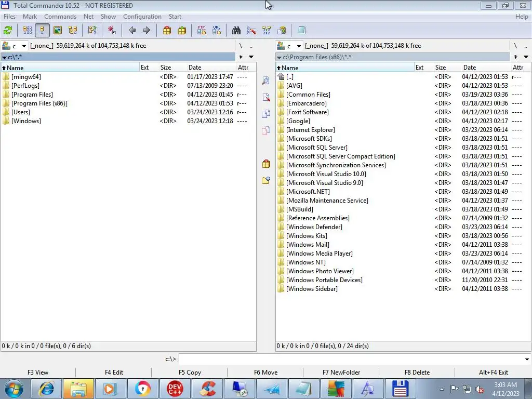Click the green Reread source refresh icon

[8, 30]
